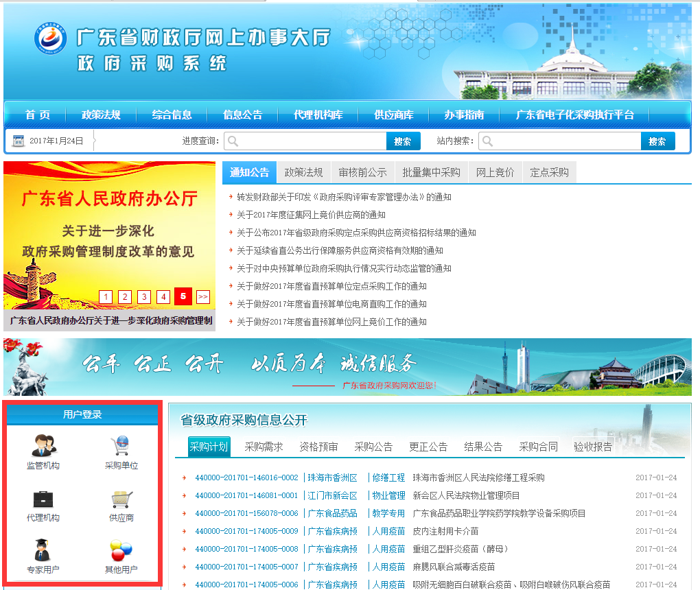Click the 供应商 supplier cart icon
The height and width of the screenshot is (590, 700).
click(121, 499)
